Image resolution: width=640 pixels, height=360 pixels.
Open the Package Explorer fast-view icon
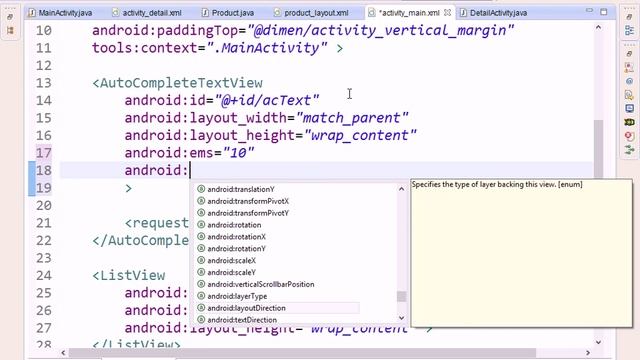[11, 31]
